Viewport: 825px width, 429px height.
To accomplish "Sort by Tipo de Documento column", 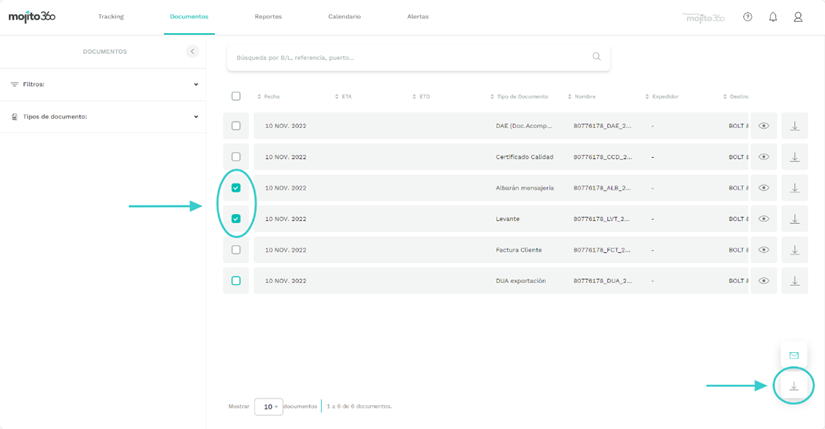I will click(521, 97).
